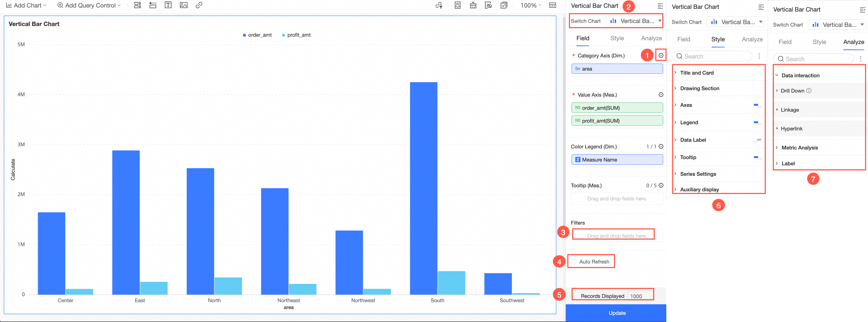Insert a text box via the T icon

(x=168, y=5)
